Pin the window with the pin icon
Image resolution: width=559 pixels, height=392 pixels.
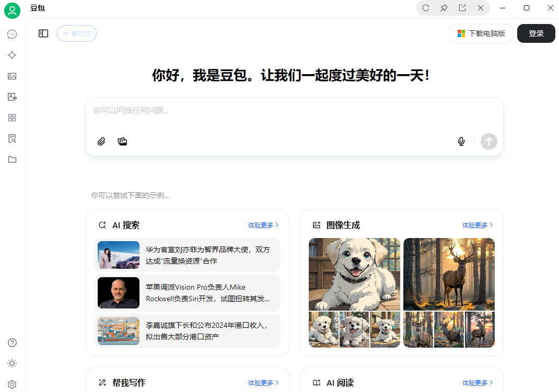click(444, 8)
